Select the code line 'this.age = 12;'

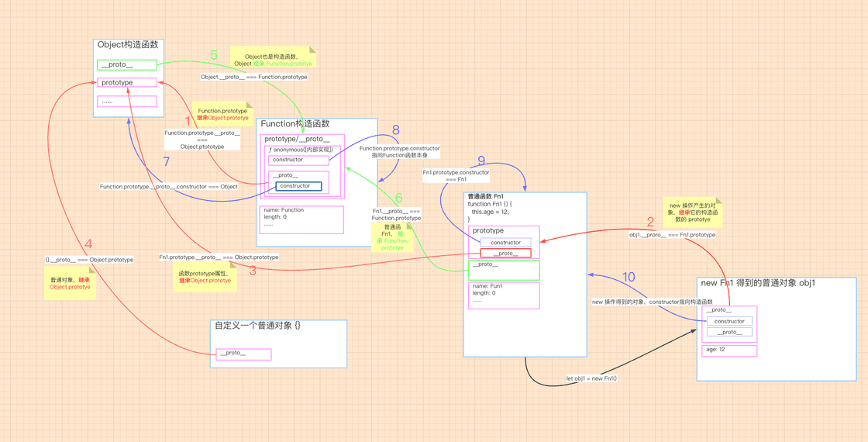[491, 212]
